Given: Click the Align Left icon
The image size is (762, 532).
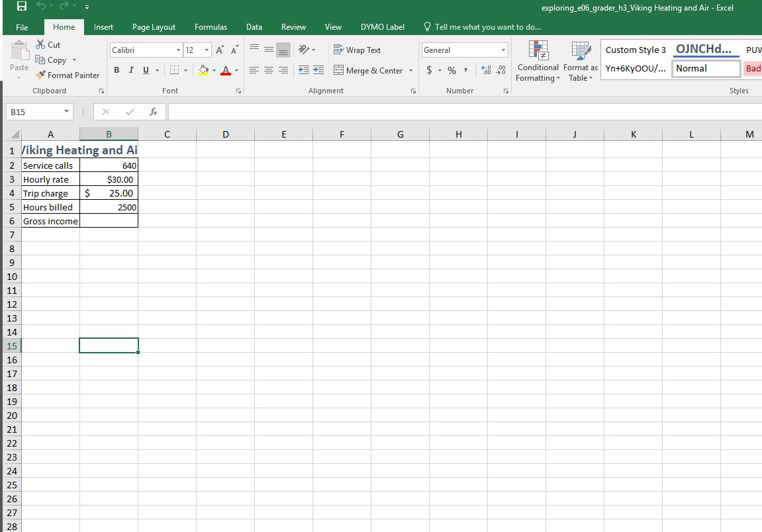Looking at the screenshot, I should point(254,70).
